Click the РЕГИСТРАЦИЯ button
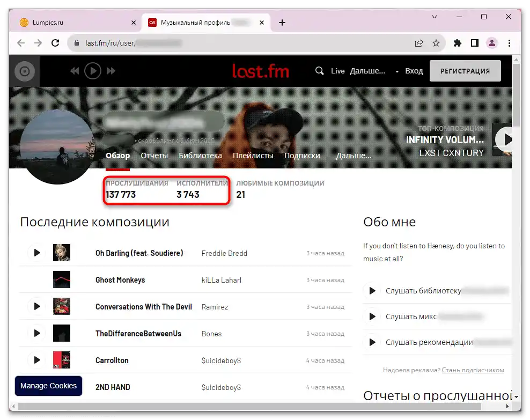 [x=465, y=71]
